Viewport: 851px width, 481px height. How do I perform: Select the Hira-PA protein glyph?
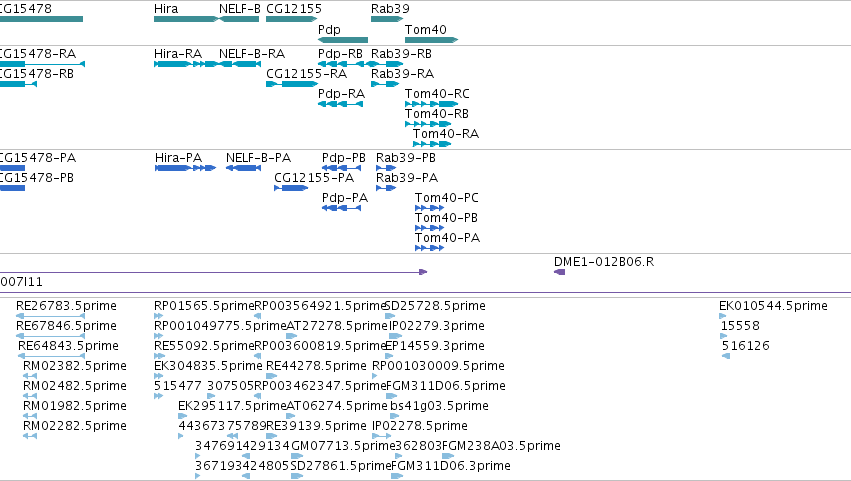pyautogui.click(x=186, y=168)
